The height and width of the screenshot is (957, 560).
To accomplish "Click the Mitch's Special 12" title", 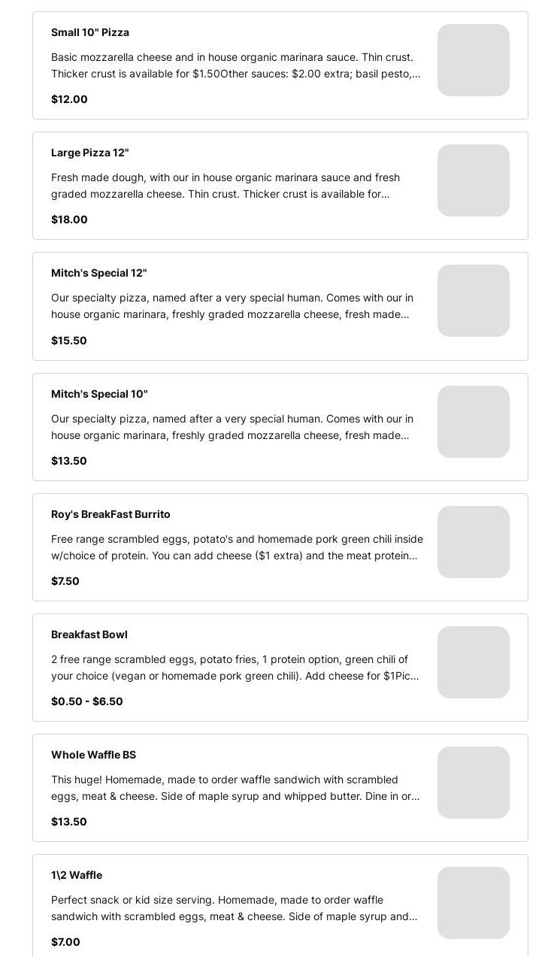I will point(99,273).
